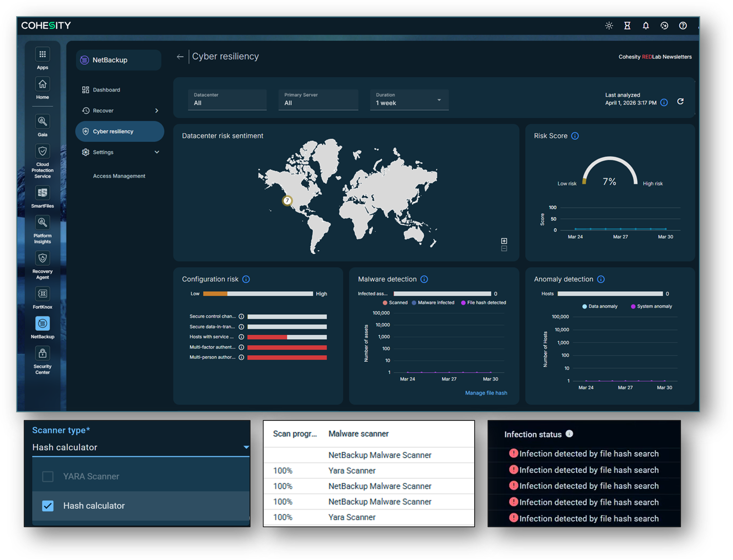Toggle Scanned legend in Malware detection
The height and width of the screenshot is (560, 733).
[395, 303]
